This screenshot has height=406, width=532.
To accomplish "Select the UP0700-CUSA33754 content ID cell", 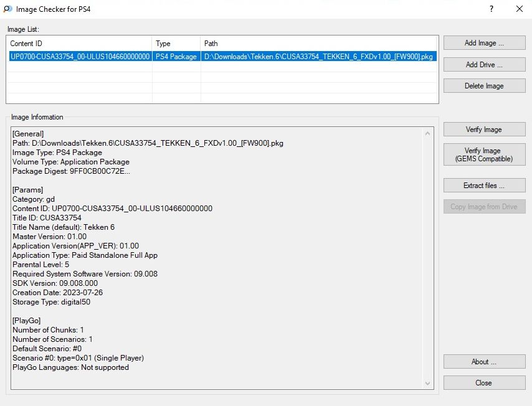I will coord(80,56).
